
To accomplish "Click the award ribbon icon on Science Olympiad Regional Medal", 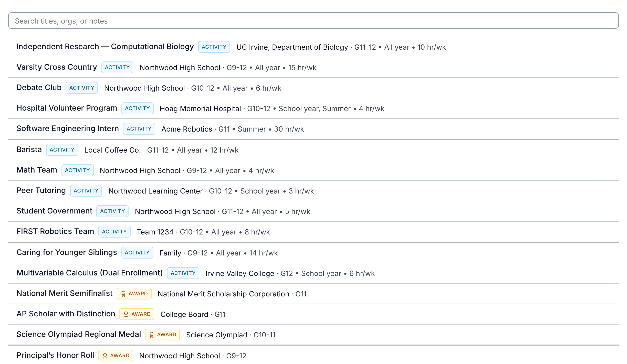I will (152, 335).
